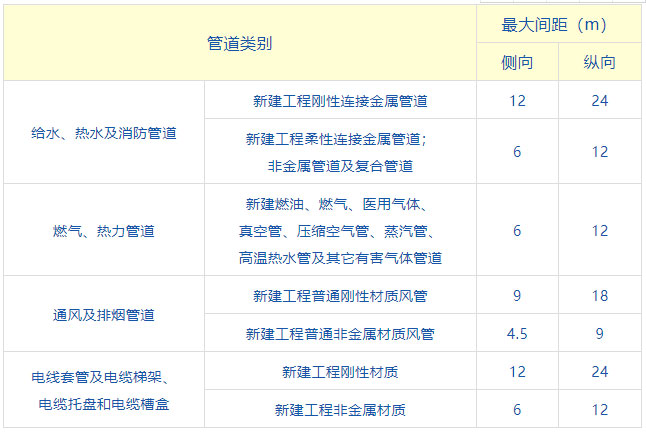Image resolution: width=646 pixels, height=435 pixels.
Task: Select 纵向 value 12 for 新建工程非金属材质
Action: [x=599, y=410]
